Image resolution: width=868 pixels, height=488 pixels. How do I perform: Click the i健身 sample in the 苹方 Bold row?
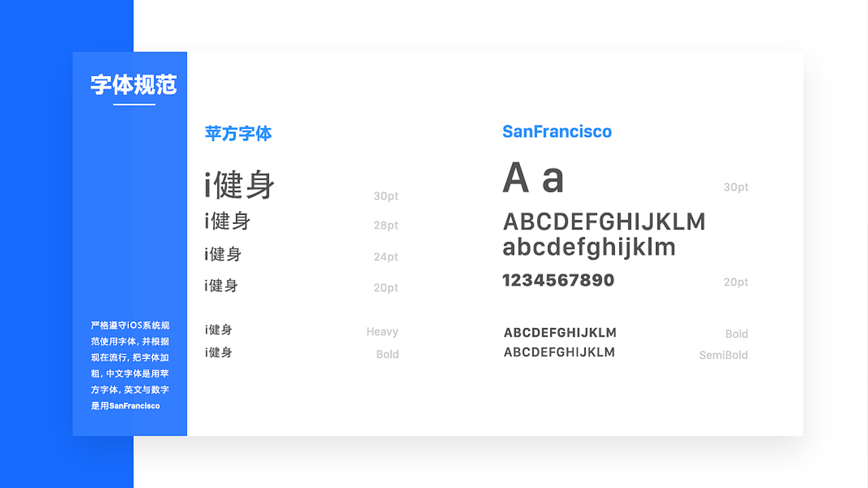coord(218,352)
